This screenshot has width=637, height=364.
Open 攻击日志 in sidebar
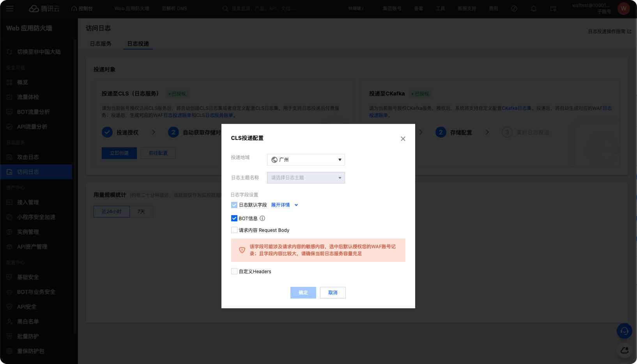36,157
